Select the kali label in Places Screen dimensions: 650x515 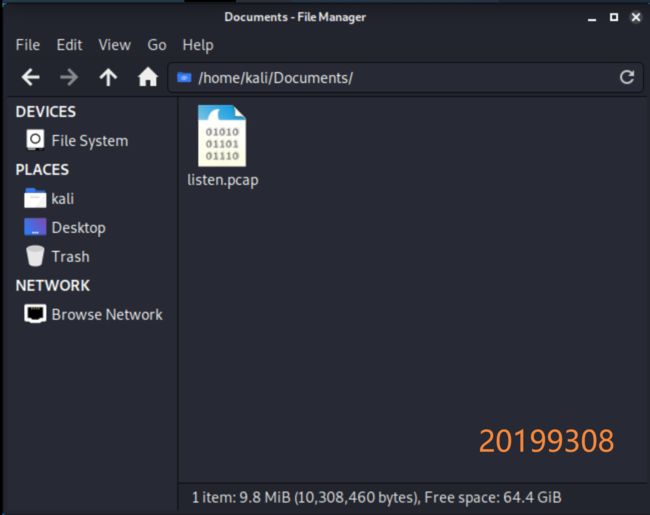pos(63,199)
